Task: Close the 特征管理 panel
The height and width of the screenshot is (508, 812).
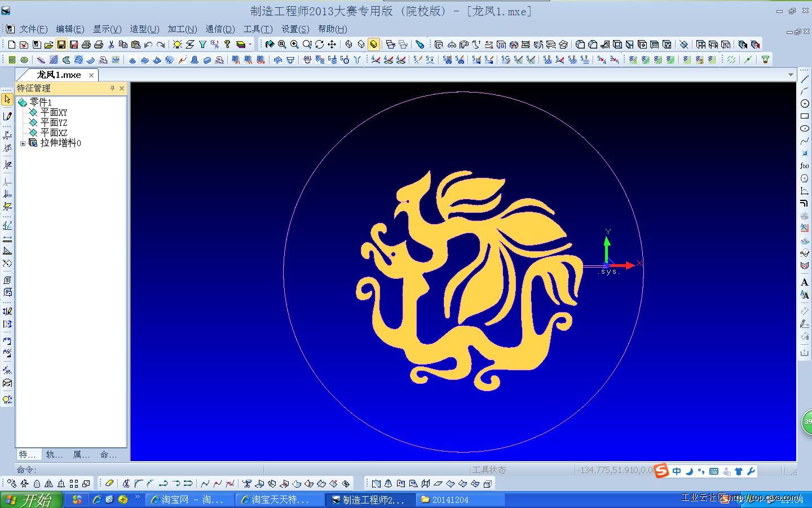Action: point(122,88)
